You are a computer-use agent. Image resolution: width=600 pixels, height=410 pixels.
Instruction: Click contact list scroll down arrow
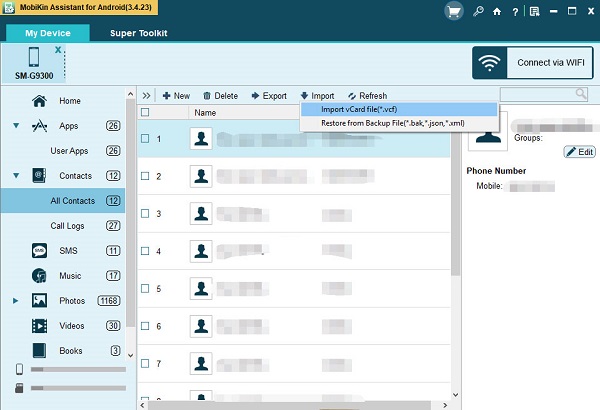[x=455, y=395]
